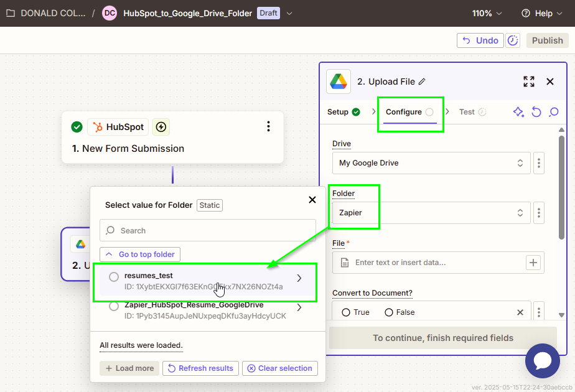
Task: Open the three-dot menu beside the Drive field
Action: pyautogui.click(x=539, y=163)
